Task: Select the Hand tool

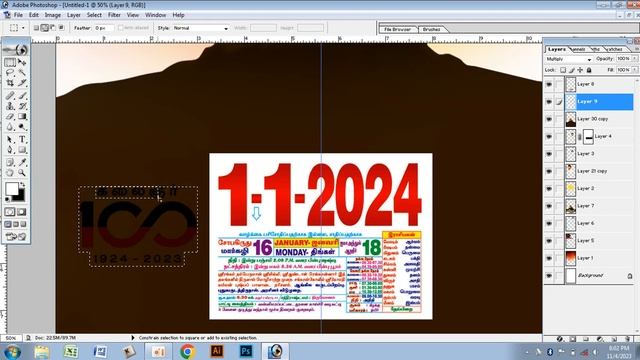Action: tap(10, 173)
